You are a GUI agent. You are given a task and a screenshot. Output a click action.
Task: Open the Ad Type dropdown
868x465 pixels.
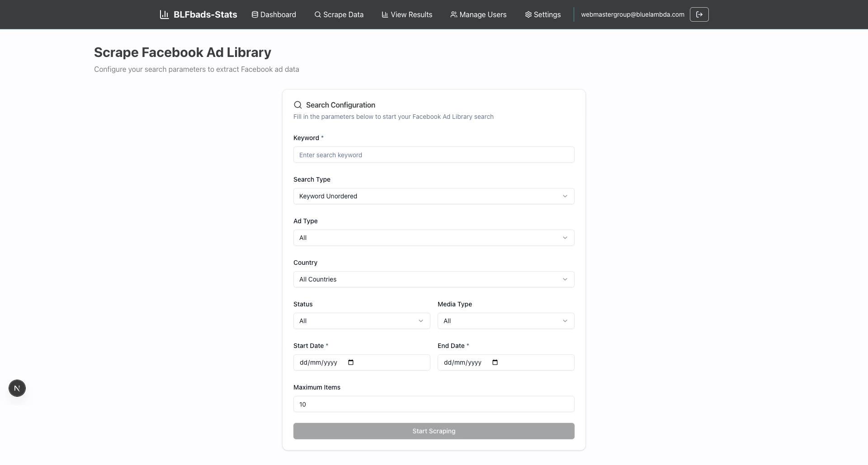434,238
